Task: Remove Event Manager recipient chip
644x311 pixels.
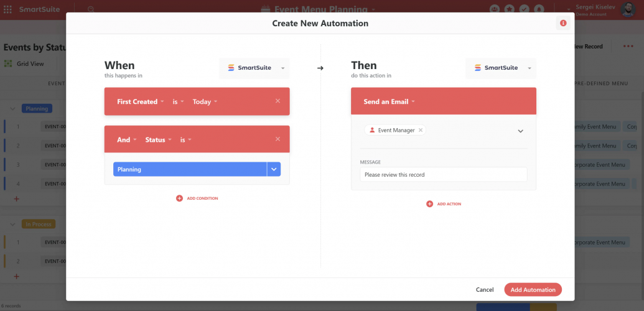Action: (421, 130)
